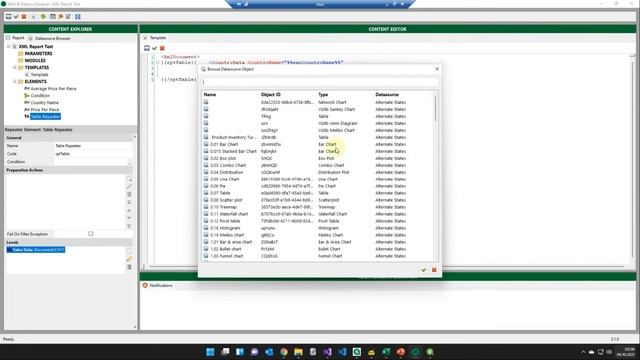Select '0.05 Line Chart' row

click(318, 179)
